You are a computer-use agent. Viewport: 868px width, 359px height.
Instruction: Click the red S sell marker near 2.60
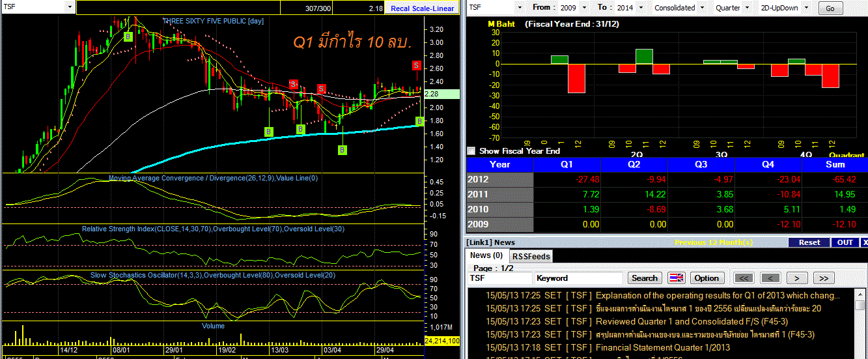coord(417,65)
